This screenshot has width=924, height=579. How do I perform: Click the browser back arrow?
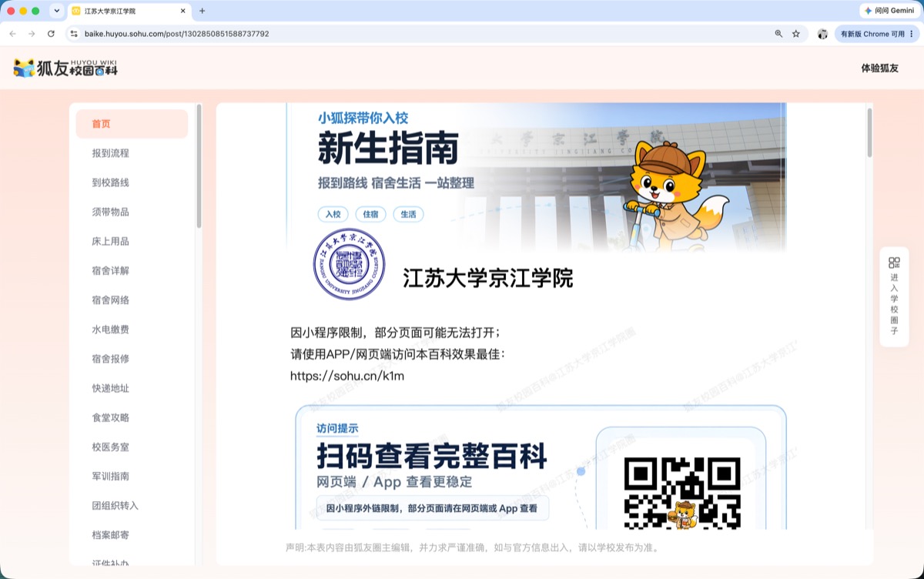click(12, 34)
